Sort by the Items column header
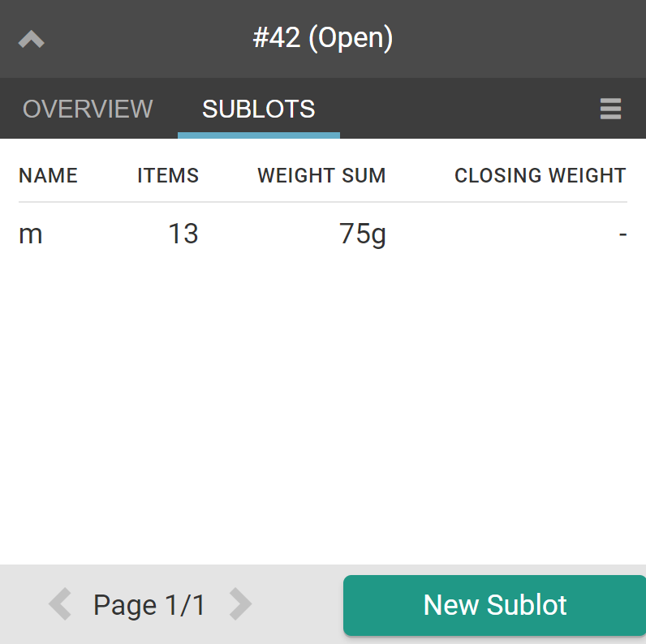Screen dimensions: 646x644 168,175
